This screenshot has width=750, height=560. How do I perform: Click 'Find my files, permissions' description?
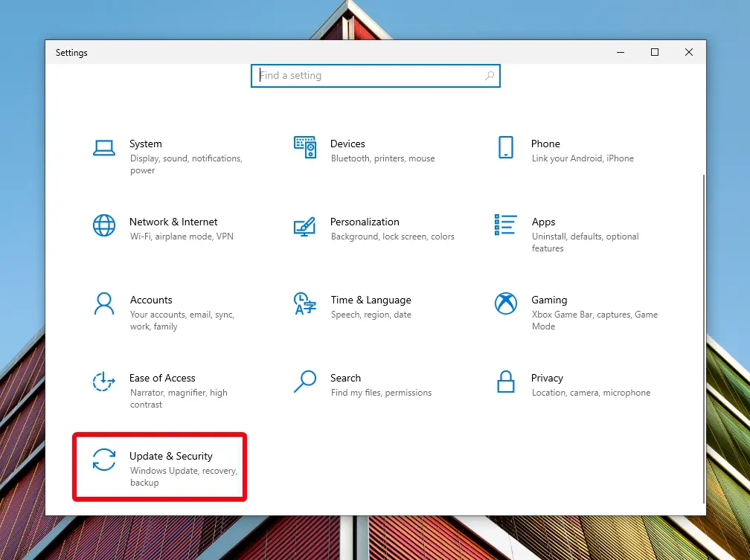tap(381, 393)
